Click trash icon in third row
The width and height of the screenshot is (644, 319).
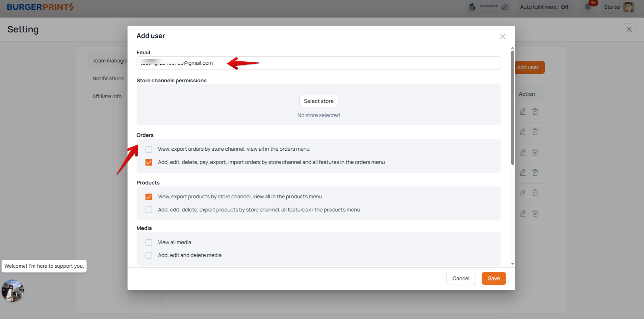535,152
